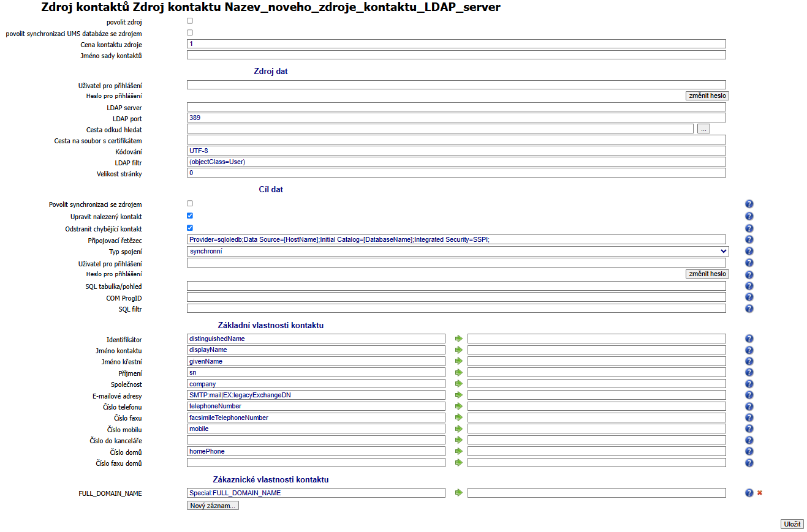This screenshot has height=532, width=807.
Task: Delete the FULL_DOMAIN_NAME custom property
Action: [x=759, y=492]
